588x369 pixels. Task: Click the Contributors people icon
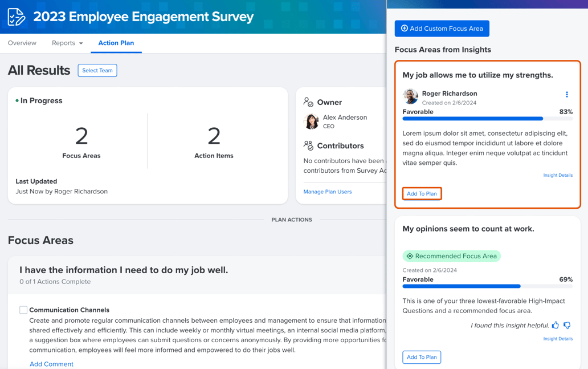308,146
